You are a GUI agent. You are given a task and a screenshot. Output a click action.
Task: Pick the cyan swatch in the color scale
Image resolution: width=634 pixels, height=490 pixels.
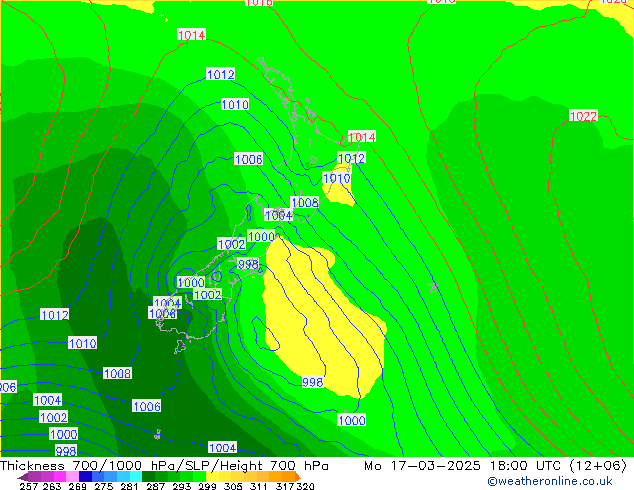(136, 476)
